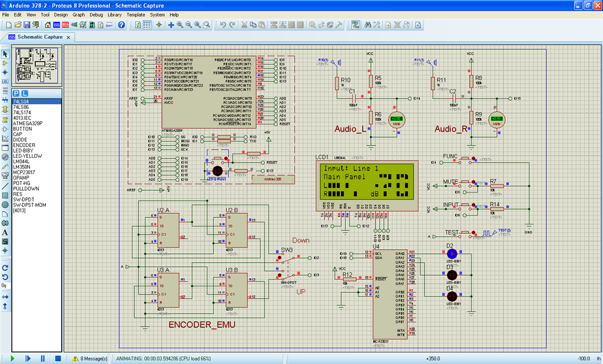
Task: Stop the simulation
Action: (x=58, y=358)
